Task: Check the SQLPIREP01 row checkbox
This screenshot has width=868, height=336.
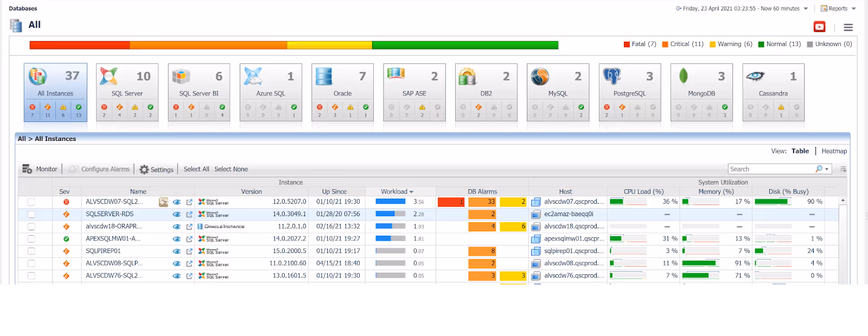Action: coord(31,251)
